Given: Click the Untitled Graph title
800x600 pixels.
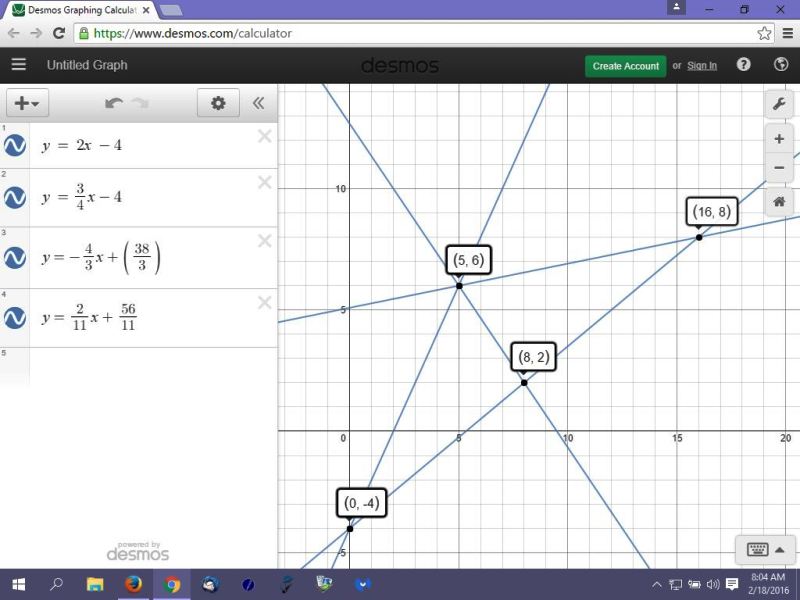Looking at the screenshot, I should coord(87,65).
